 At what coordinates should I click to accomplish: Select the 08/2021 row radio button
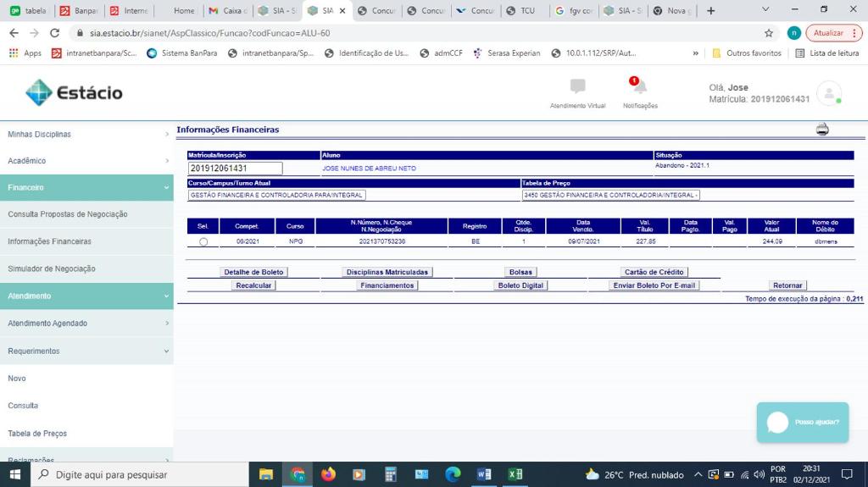click(x=203, y=242)
